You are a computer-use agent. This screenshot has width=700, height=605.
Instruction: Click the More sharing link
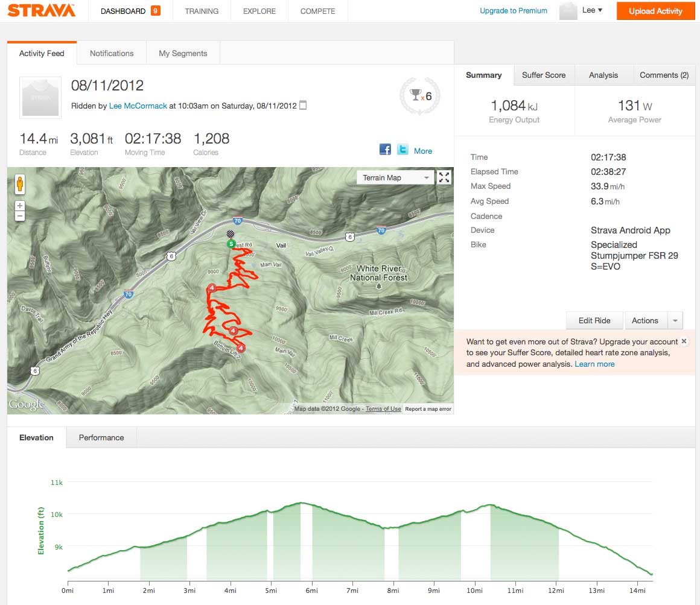click(423, 151)
